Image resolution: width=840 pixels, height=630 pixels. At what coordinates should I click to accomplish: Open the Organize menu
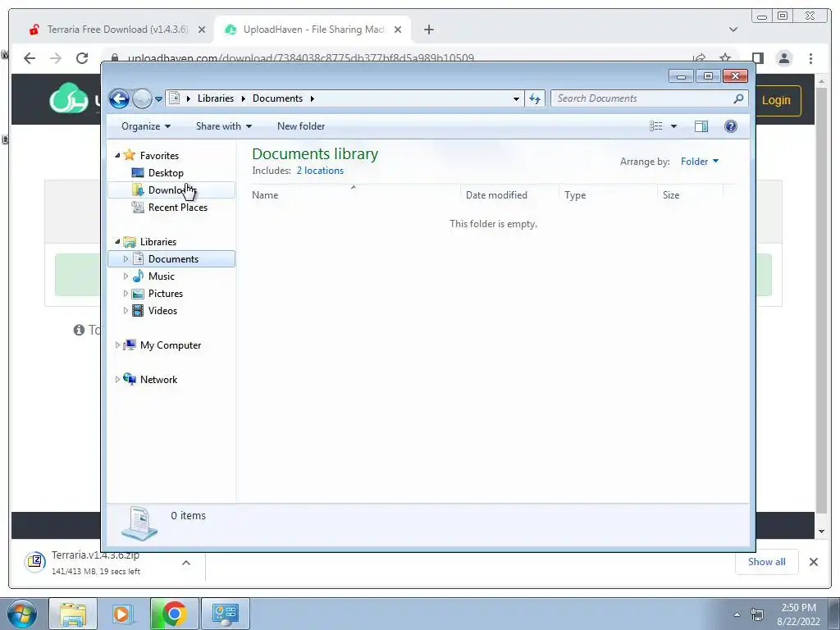[146, 126]
